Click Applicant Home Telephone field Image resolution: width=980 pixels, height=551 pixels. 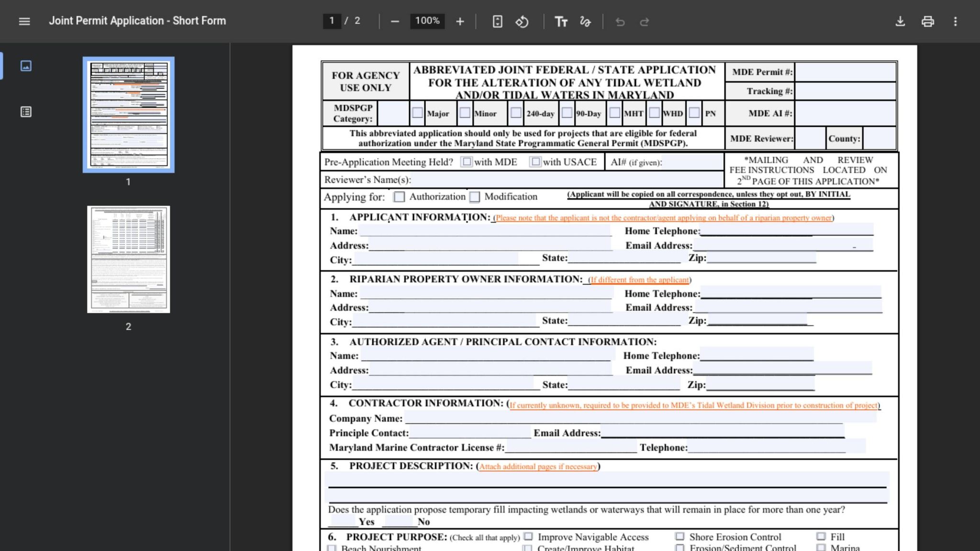[787, 230]
